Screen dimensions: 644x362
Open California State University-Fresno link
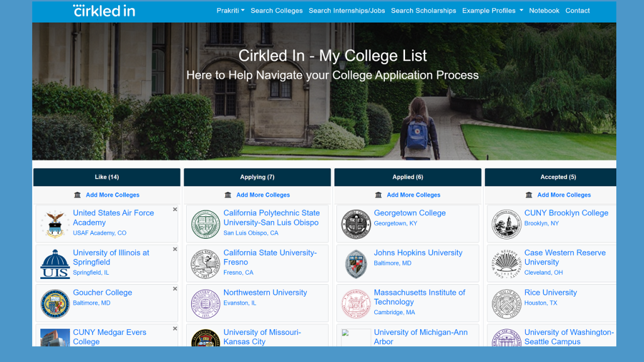(270, 257)
